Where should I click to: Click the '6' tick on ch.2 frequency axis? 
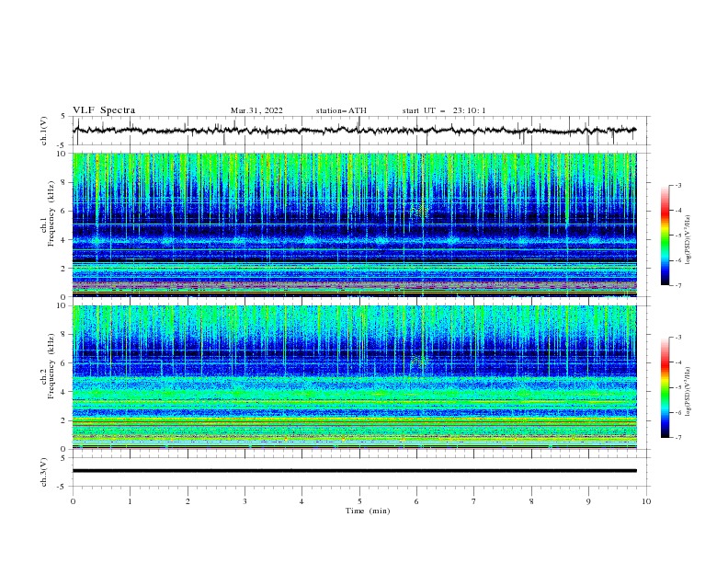(x=63, y=362)
